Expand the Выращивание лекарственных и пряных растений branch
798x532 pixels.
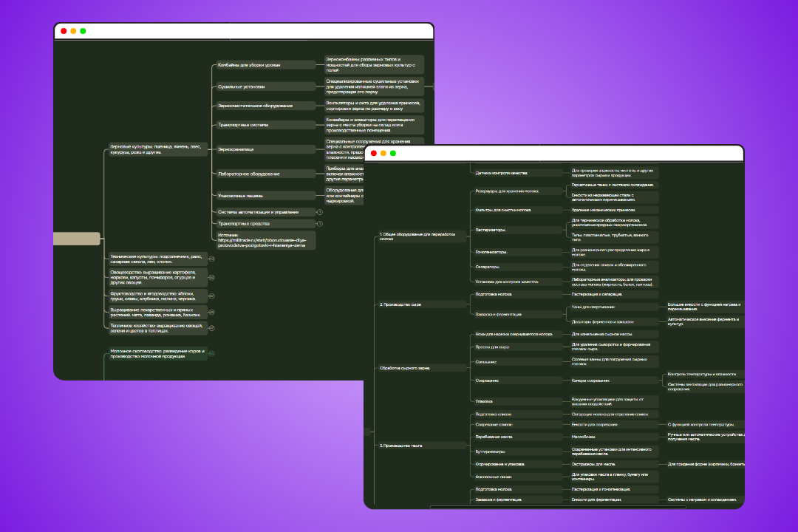[212, 312]
